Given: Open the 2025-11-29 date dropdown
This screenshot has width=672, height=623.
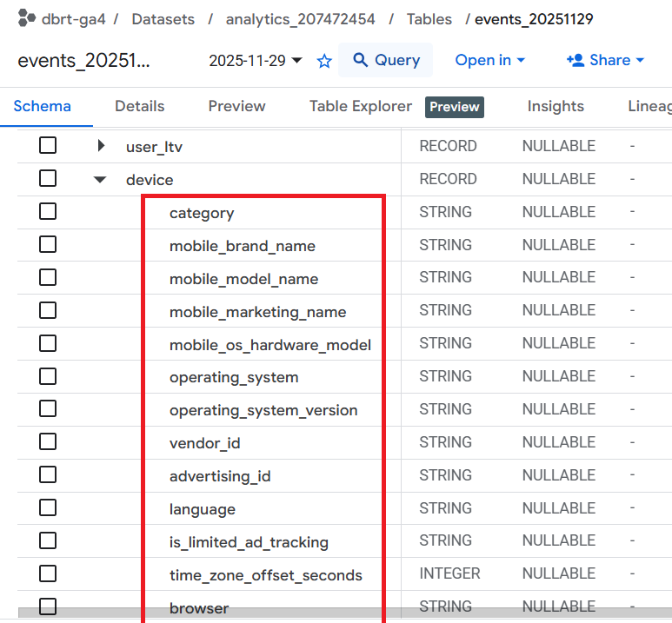Looking at the screenshot, I should (256, 61).
